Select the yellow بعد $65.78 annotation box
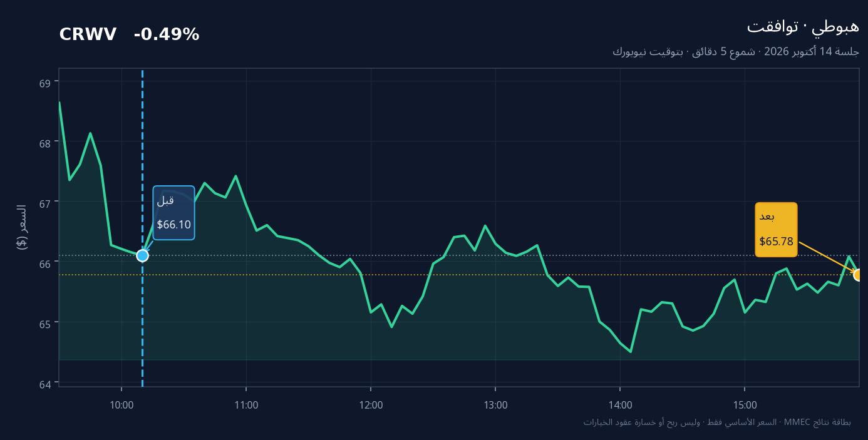The image size is (868, 440). pyautogui.click(x=777, y=229)
